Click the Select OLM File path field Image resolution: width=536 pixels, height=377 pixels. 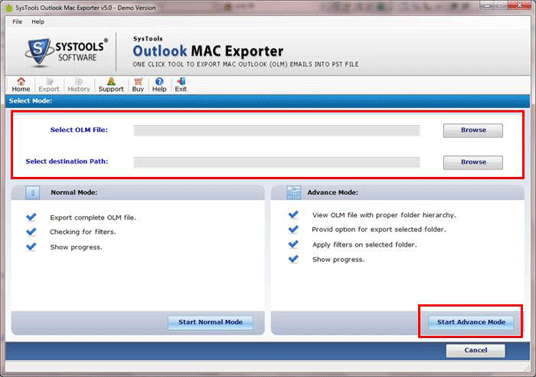tap(276, 130)
